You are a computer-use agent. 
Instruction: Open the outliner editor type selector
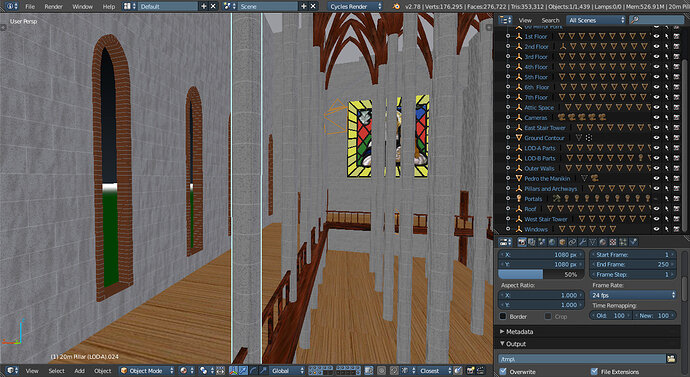[x=505, y=20]
